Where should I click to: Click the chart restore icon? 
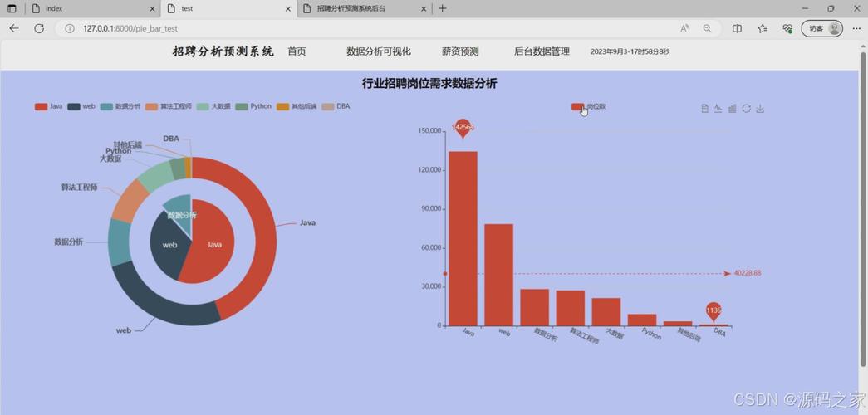(746, 109)
